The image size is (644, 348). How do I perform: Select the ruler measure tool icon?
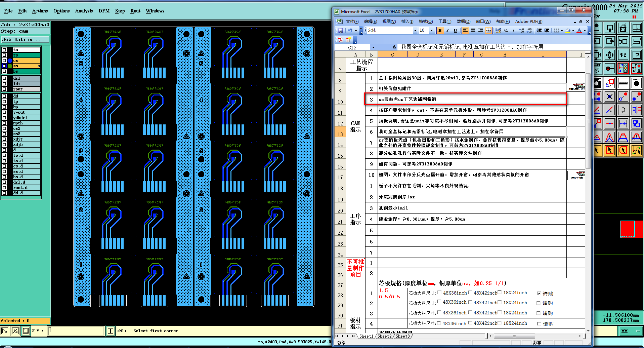tap(623, 83)
